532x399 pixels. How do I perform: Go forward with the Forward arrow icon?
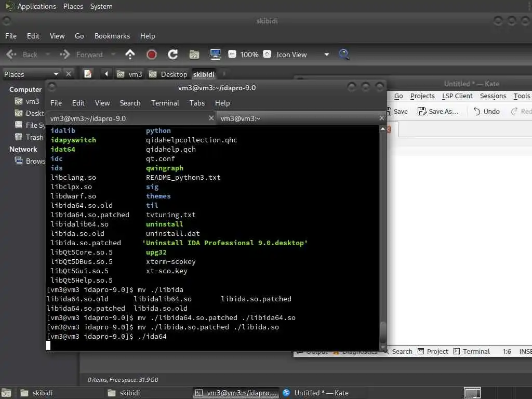[x=64, y=54]
